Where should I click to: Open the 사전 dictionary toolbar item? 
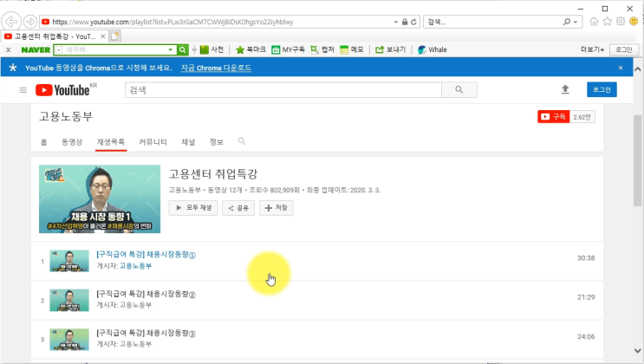pyautogui.click(x=212, y=49)
